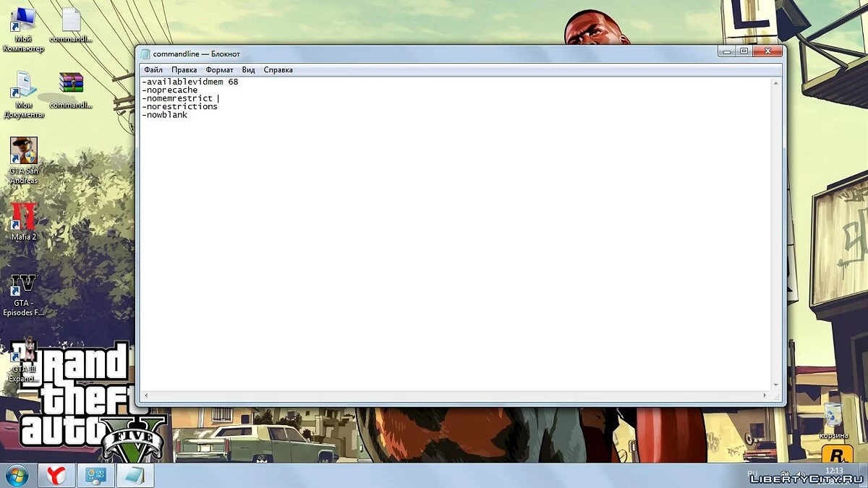
Task: Select the корзина recycle bin icon
Action: (833, 421)
